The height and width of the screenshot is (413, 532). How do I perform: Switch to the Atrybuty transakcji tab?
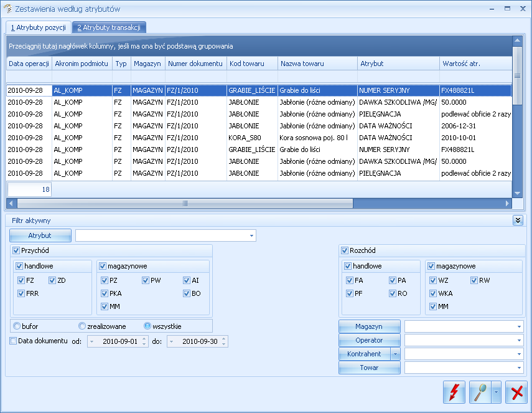coord(109,27)
